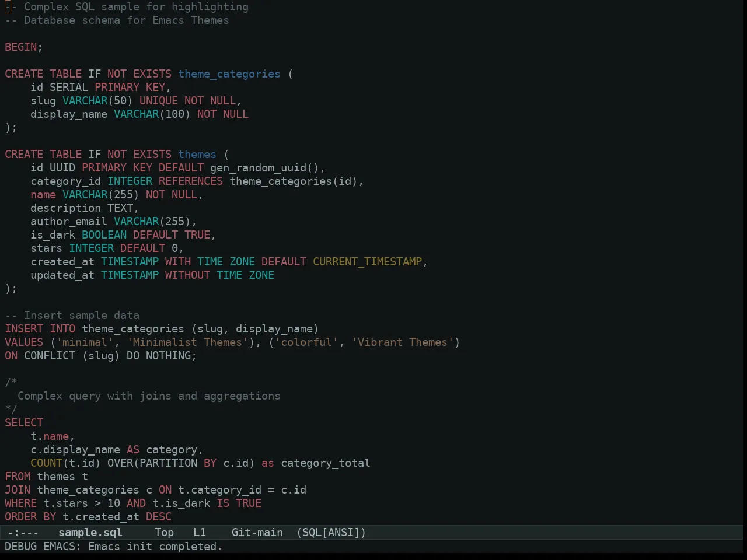This screenshot has width=747, height=560.
Task: Click the category_total alias
Action: coord(326,463)
